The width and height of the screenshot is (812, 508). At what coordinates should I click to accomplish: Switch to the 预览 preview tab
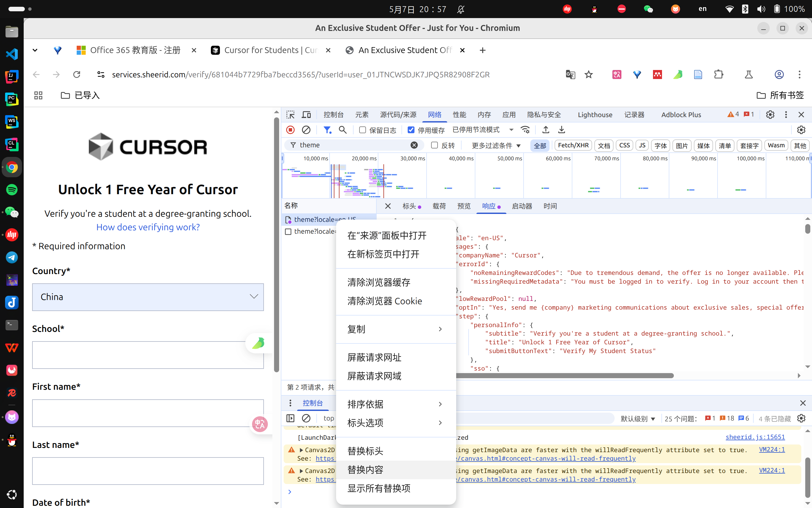click(464, 206)
